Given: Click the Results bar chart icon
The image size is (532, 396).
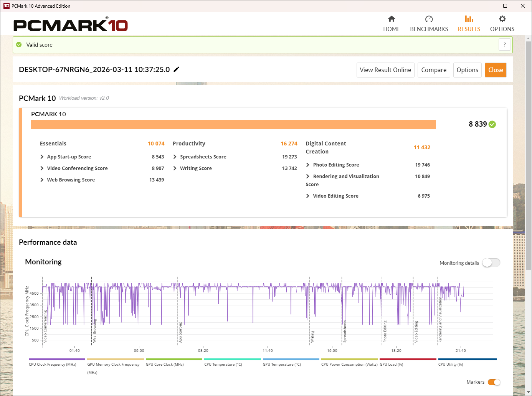Looking at the screenshot, I should coord(469,19).
